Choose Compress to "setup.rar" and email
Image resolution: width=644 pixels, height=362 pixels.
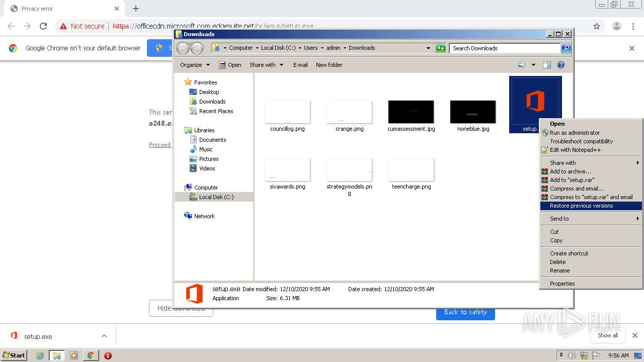(x=591, y=197)
